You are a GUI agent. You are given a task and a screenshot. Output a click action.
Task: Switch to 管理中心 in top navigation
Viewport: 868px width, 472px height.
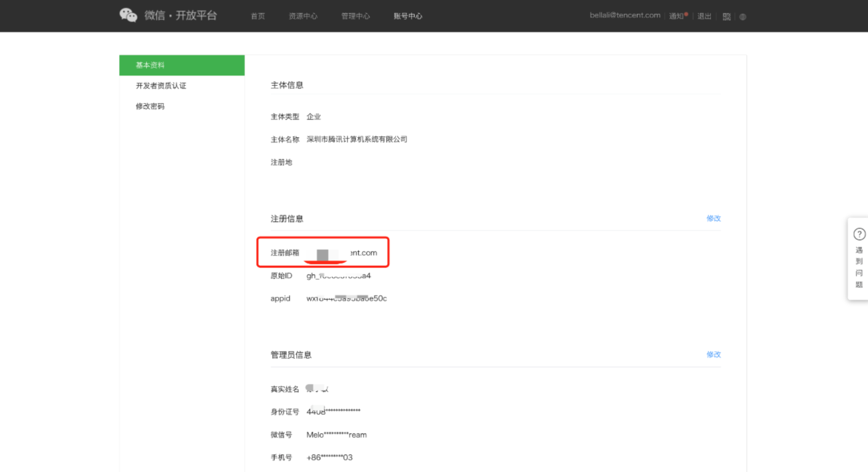click(355, 16)
